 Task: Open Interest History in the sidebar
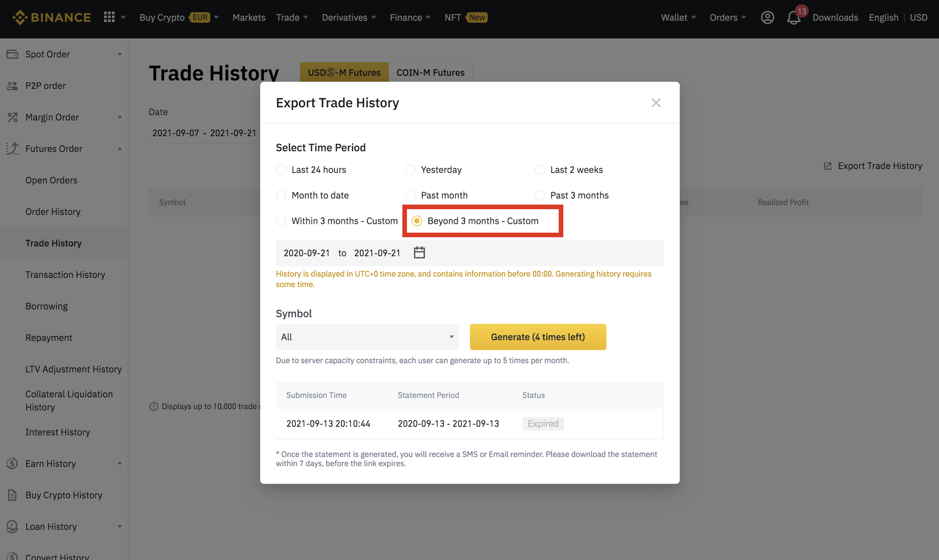coord(57,432)
